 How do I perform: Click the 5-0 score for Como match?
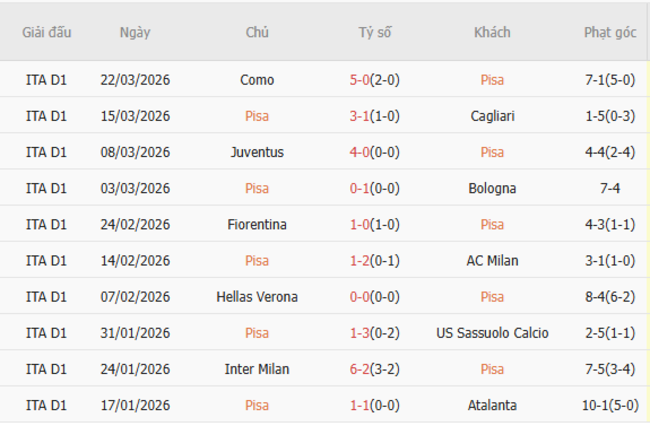pos(360,80)
